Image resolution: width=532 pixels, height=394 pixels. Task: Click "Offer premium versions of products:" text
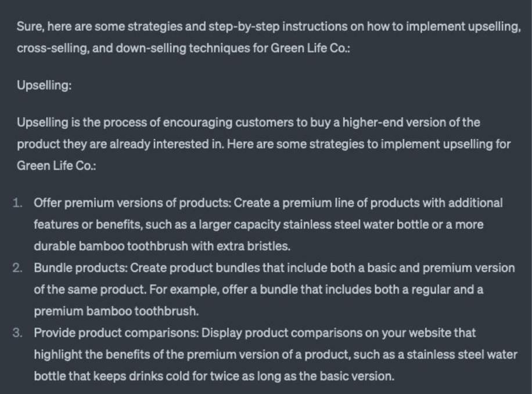(x=132, y=203)
